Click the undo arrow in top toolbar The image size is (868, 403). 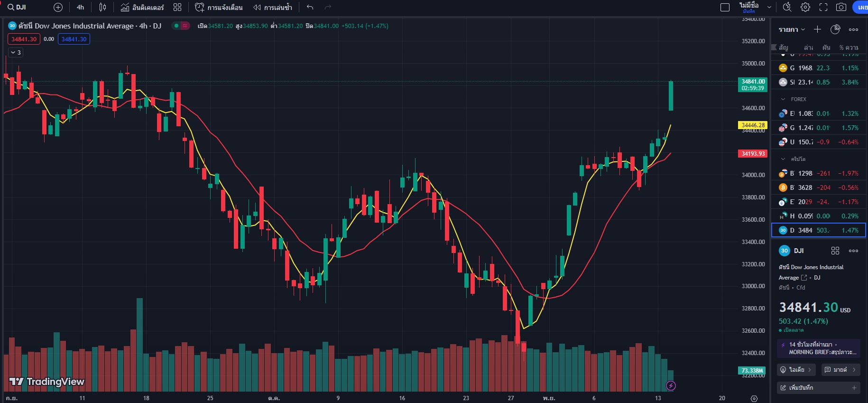tap(310, 7)
